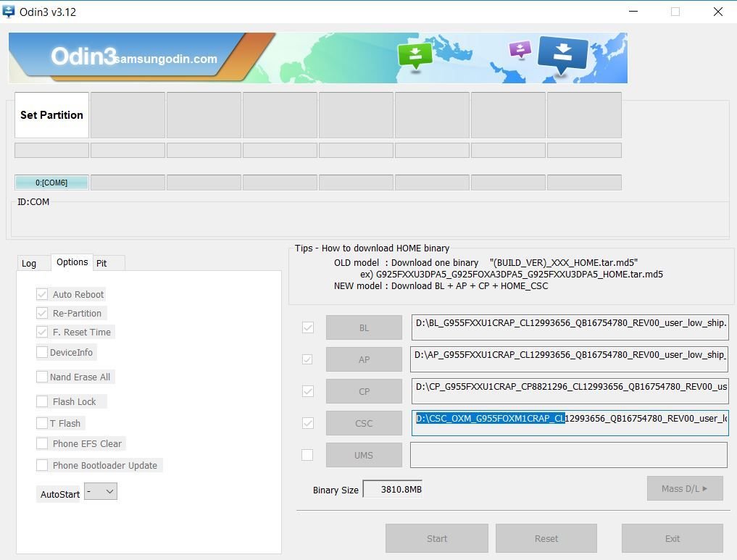The width and height of the screenshot is (737, 560).
Task: Toggle the Re-Partition checkbox
Action: [x=42, y=314]
